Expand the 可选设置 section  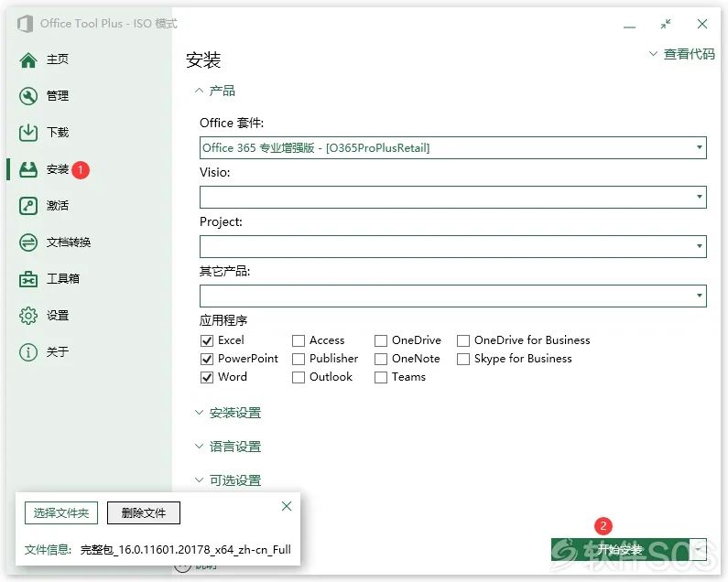click(228, 480)
